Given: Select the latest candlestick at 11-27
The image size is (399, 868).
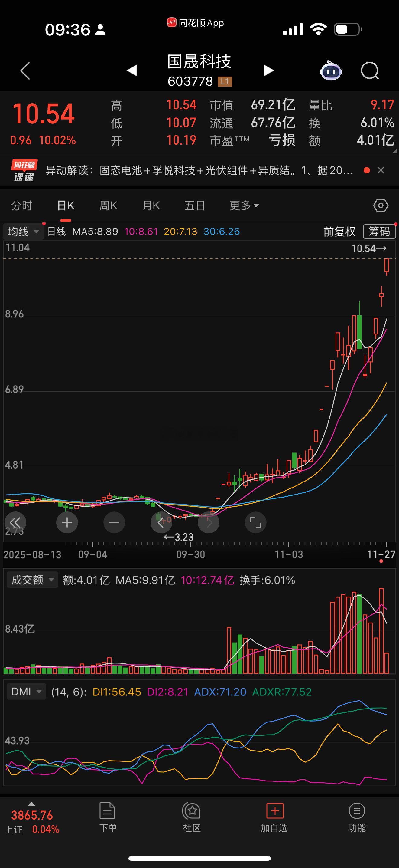Looking at the screenshot, I should tap(387, 267).
